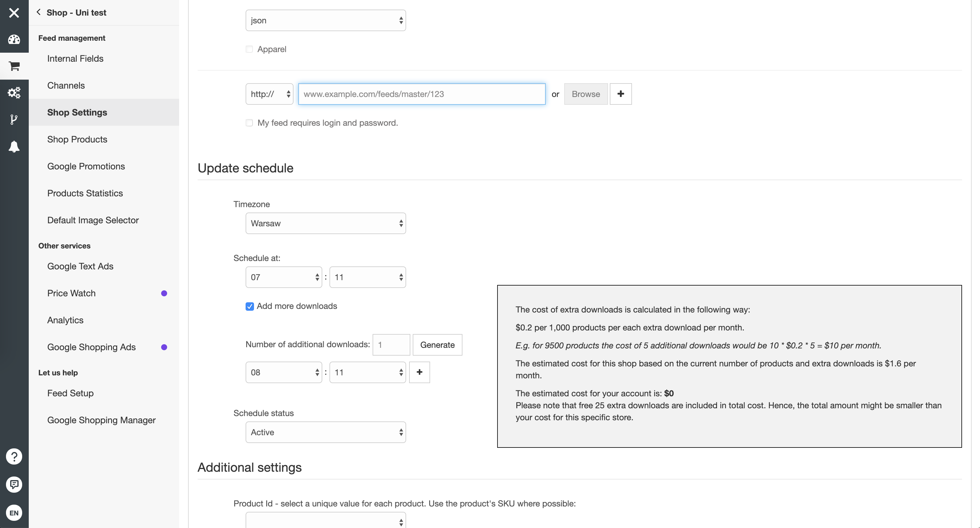Click the feed URL input field
Screen dimensions: 980x528
tap(421, 93)
